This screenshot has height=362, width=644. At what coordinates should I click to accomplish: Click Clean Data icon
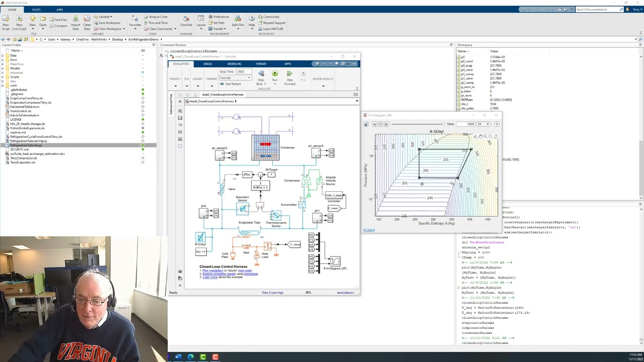pos(87,19)
